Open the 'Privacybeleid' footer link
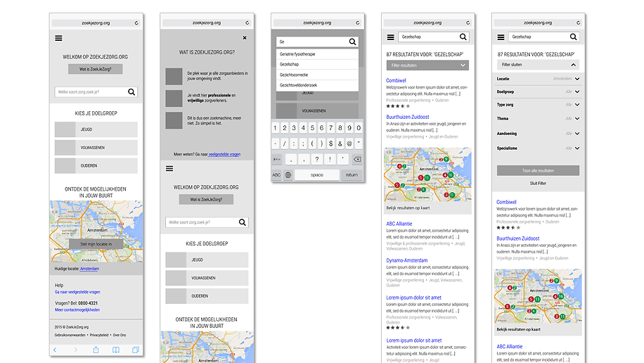Viewport: 644px width, 363px height. [x=99, y=336]
